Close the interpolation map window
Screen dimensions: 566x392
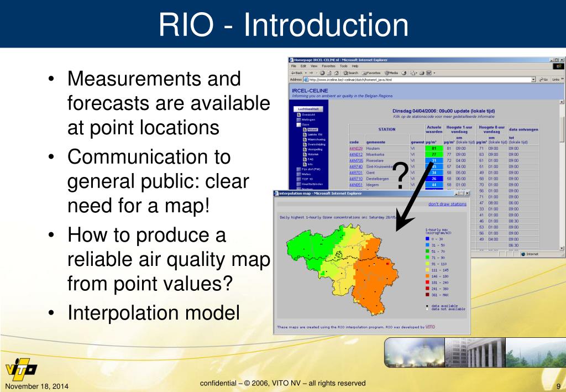467,194
